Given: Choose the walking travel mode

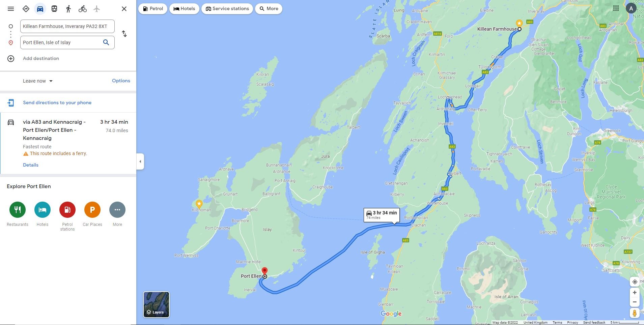Looking at the screenshot, I should click(x=68, y=9).
